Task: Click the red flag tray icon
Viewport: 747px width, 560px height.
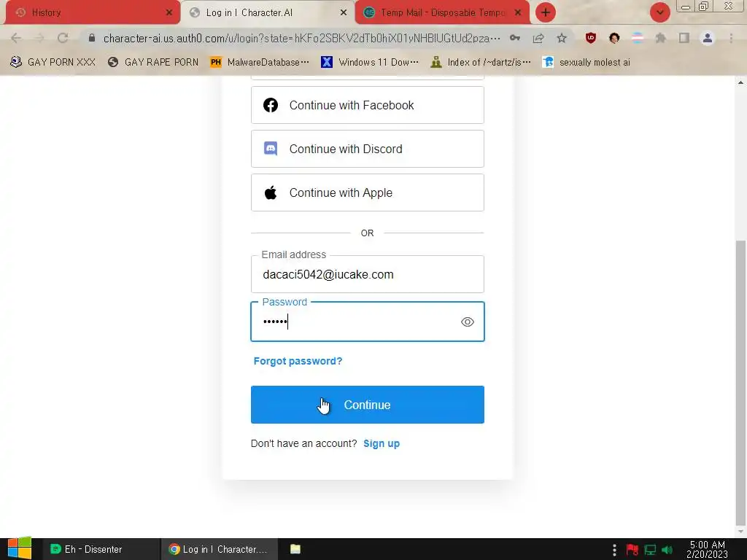Action: pyautogui.click(x=632, y=550)
